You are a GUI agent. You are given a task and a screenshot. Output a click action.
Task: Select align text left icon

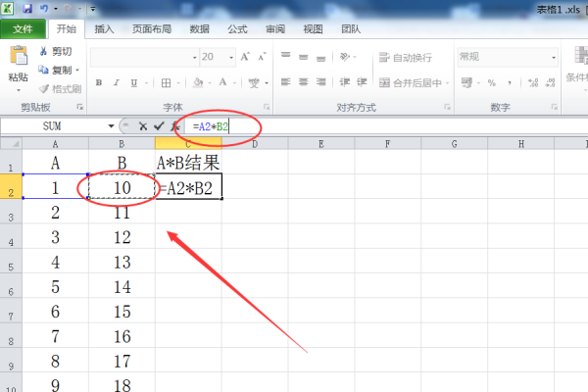pyautogui.click(x=286, y=81)
